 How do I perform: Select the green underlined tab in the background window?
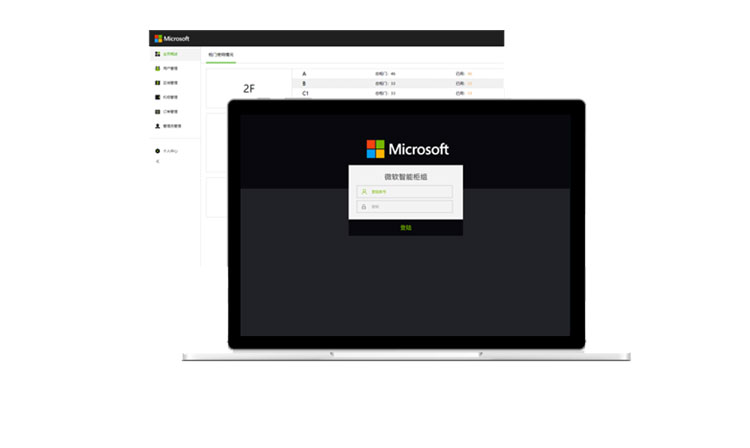point(221,55)
